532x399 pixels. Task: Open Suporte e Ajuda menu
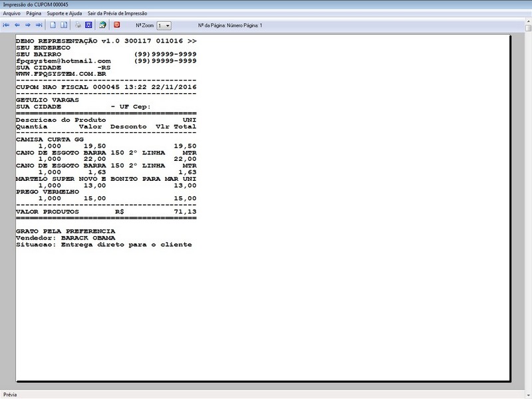point(65,13)
